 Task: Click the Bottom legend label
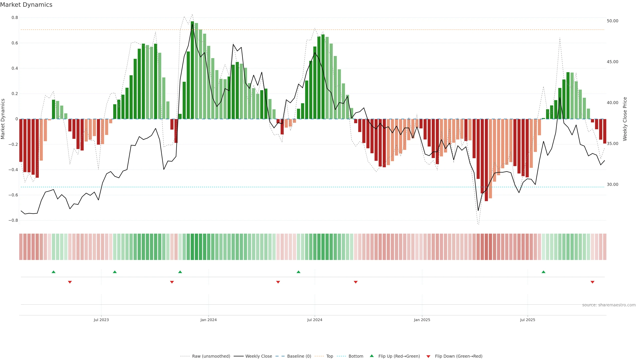pos(356,356)
